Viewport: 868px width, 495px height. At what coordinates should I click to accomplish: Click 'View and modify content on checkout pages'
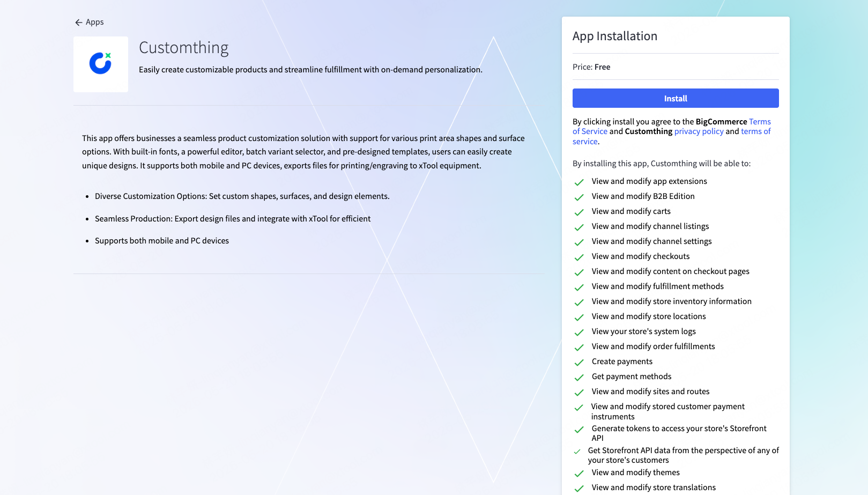[x=671, y=271]
